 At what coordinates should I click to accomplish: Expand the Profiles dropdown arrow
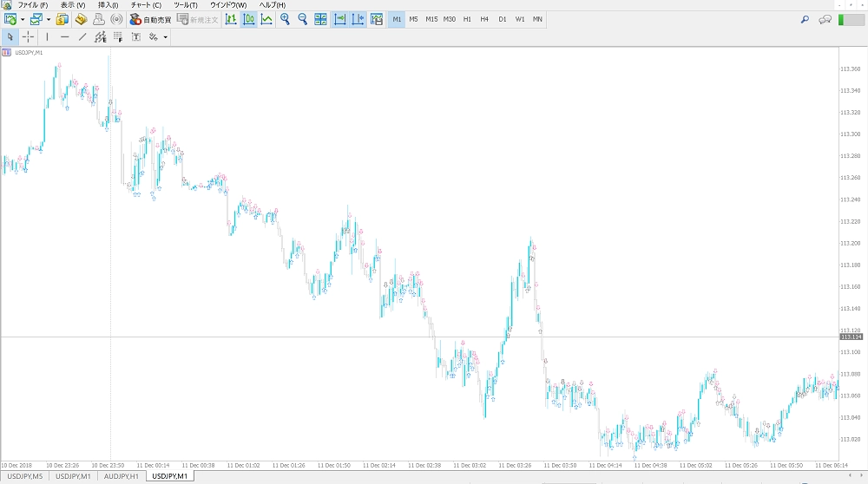pyautogui.click(x=48, y=19)
